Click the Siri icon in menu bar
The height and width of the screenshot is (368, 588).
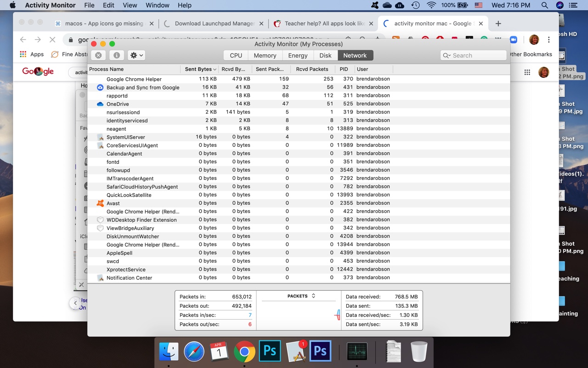(560, 5)
